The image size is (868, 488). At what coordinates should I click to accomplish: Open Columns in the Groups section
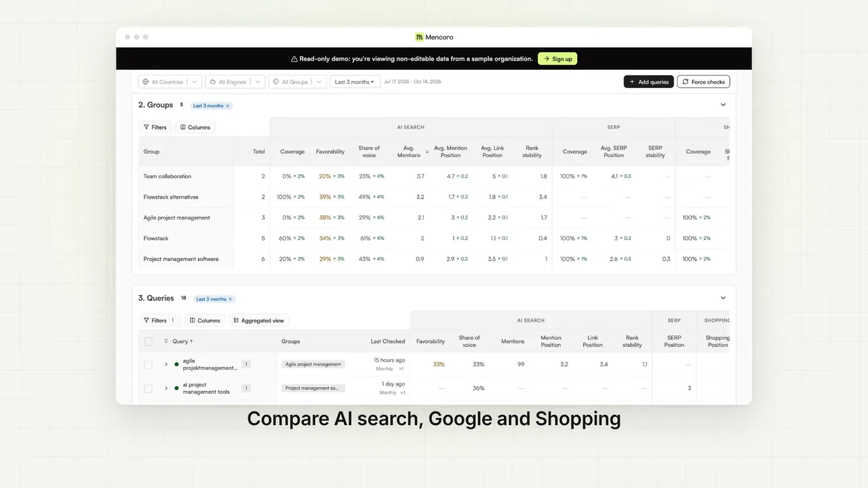click(195, 127)
